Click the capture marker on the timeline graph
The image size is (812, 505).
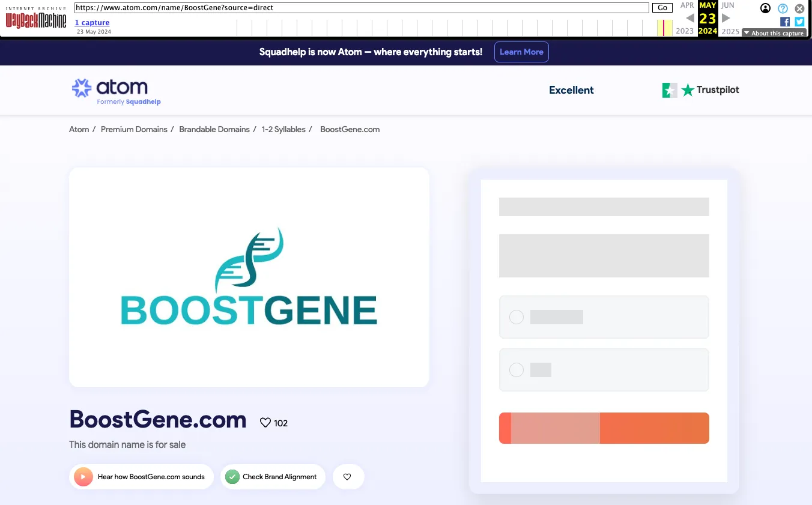pos(664,28)
